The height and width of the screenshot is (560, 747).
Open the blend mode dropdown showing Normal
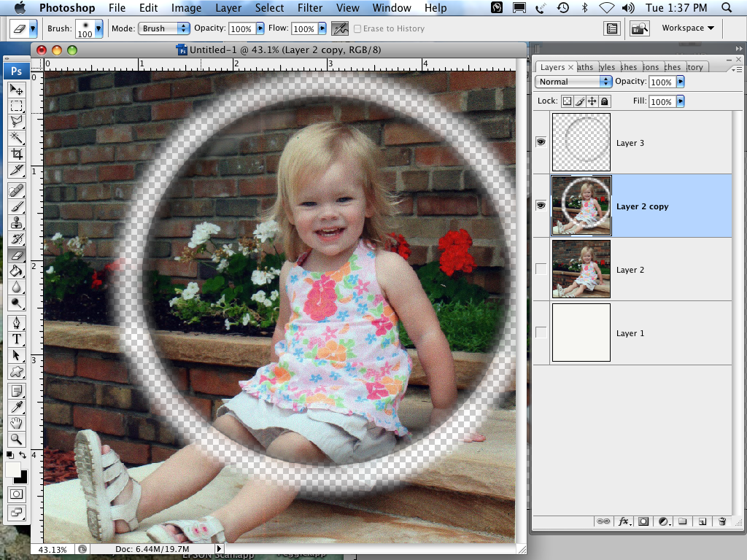pos(573,82)
